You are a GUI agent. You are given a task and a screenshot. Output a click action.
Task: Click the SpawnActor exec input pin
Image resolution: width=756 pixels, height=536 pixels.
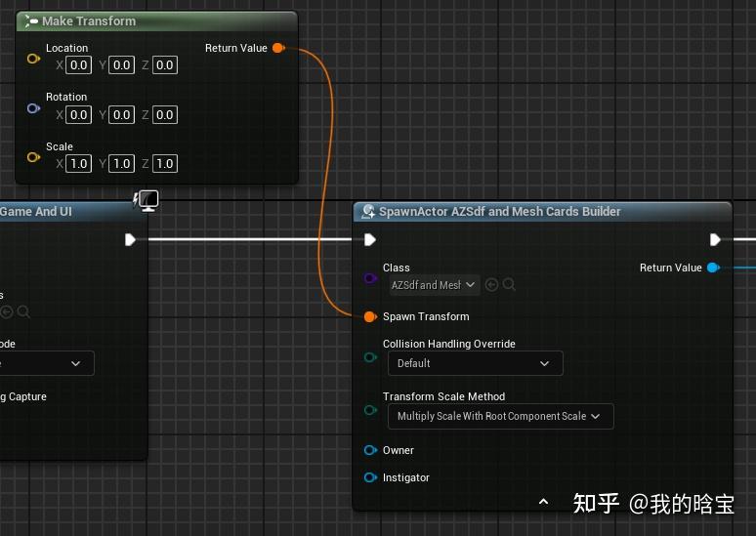(x=370, y=239)
